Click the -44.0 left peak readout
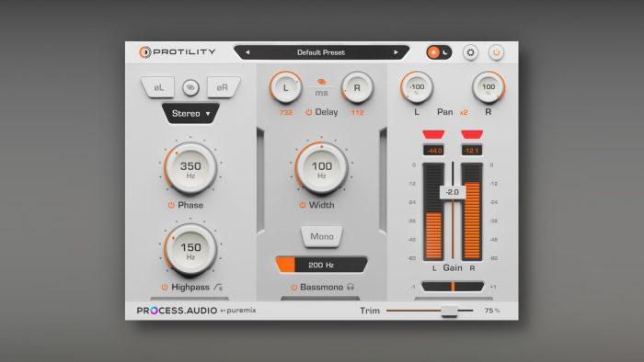644x362 pixels. click(x=433, y=151)
